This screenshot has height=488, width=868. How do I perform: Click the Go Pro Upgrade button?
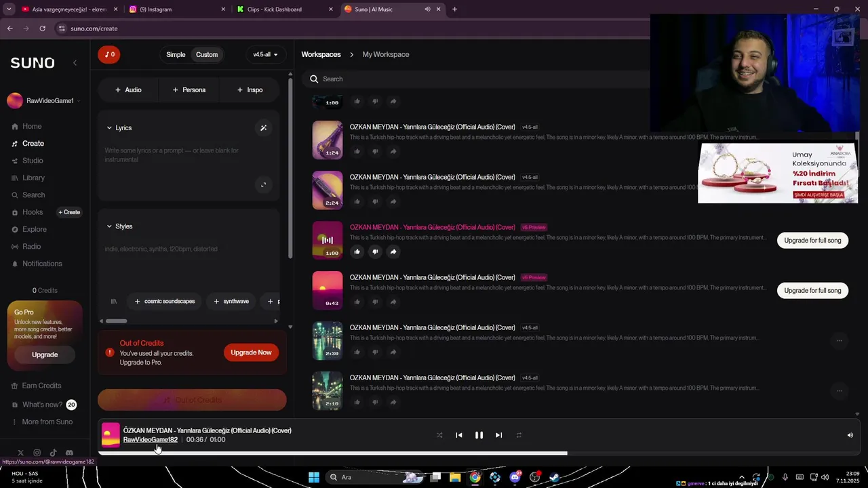[x=45, y=354]
